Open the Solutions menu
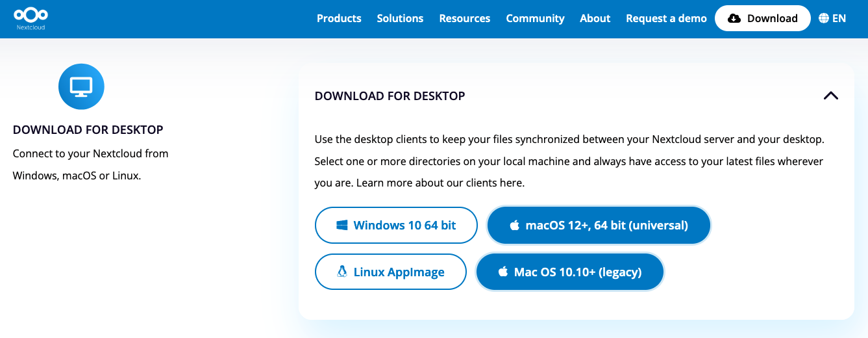 [400, 18]
